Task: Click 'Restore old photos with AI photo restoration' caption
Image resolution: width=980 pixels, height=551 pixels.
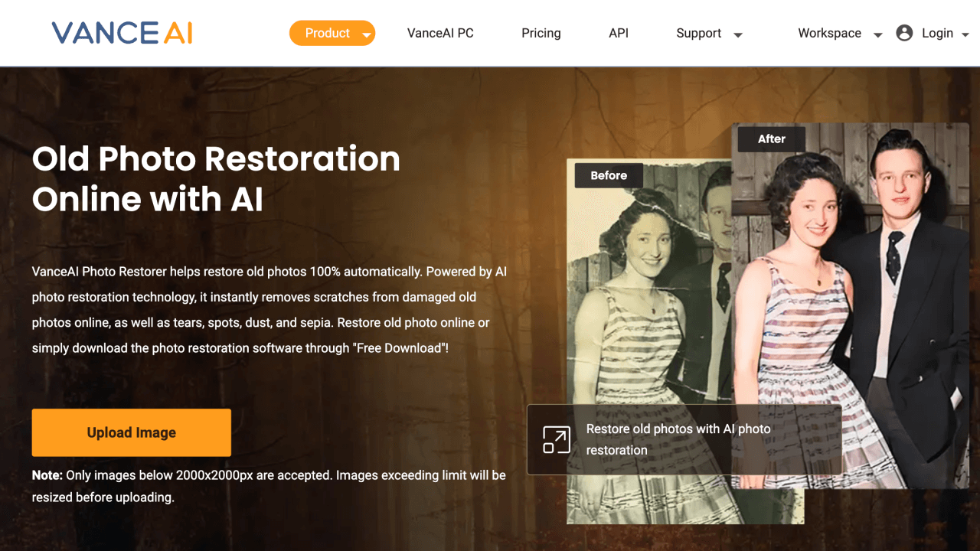Action: point(678,439)
